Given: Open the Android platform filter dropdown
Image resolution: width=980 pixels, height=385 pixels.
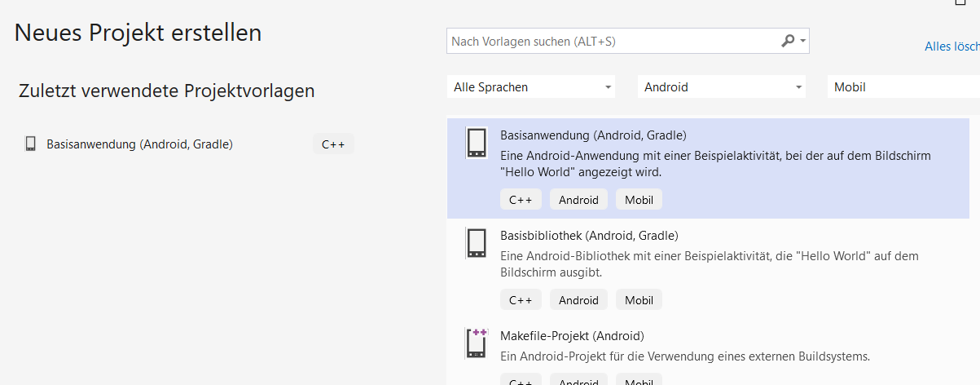Looking at the screenshot, I should tap(722, 86).
